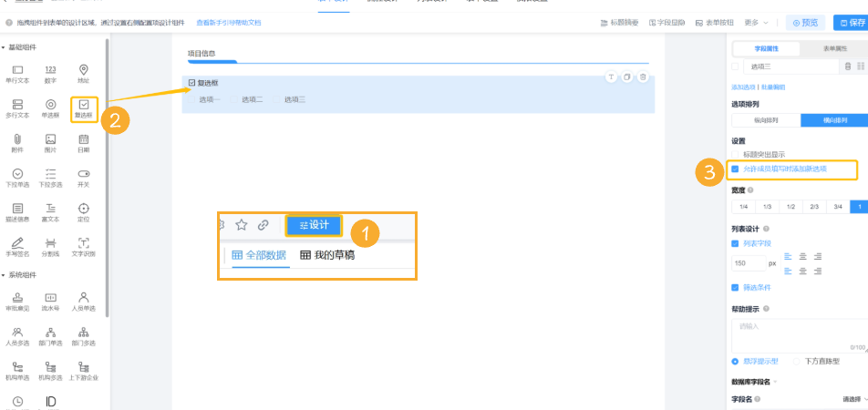Image resolution: width=868 pixels, height=410 pixels.
Task: Switch to the 字段属性 tab
Action: point(766,48)
